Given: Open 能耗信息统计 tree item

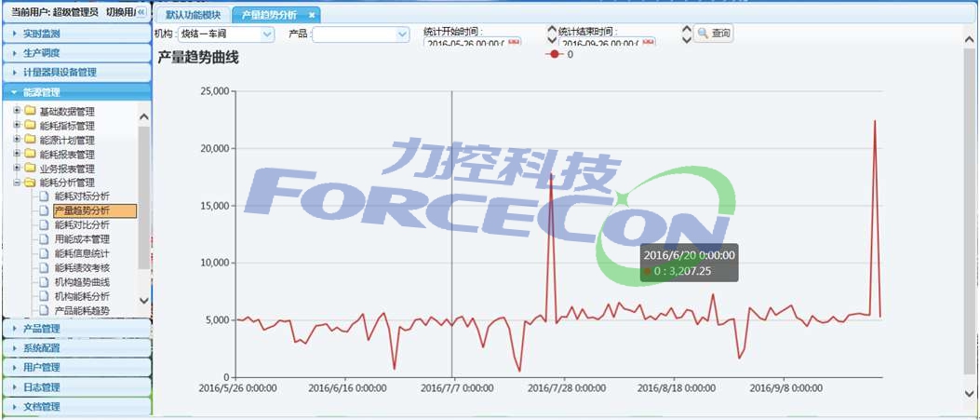Looking at the screenshot, I should (82, 253).
